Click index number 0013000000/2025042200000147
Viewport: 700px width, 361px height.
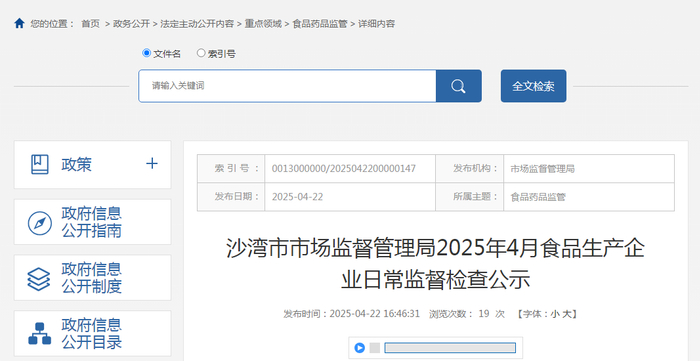344,169
